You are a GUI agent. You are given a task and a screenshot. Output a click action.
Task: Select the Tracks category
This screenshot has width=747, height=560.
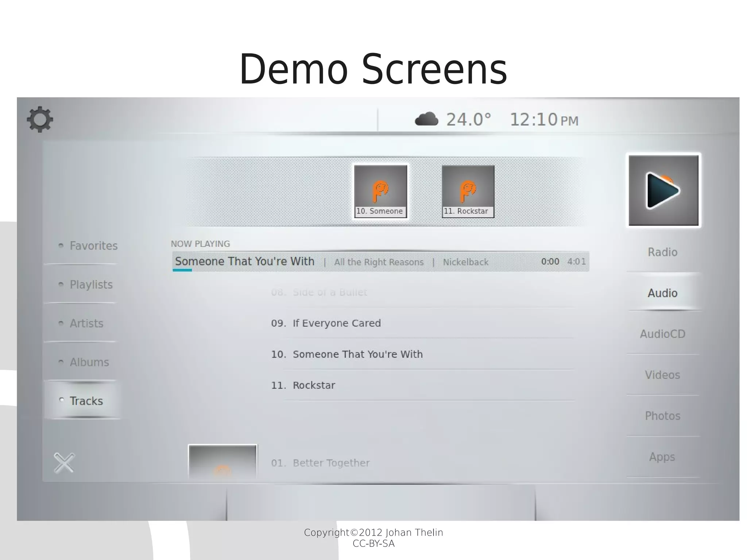pyautogui.click(x=82, y=401)
